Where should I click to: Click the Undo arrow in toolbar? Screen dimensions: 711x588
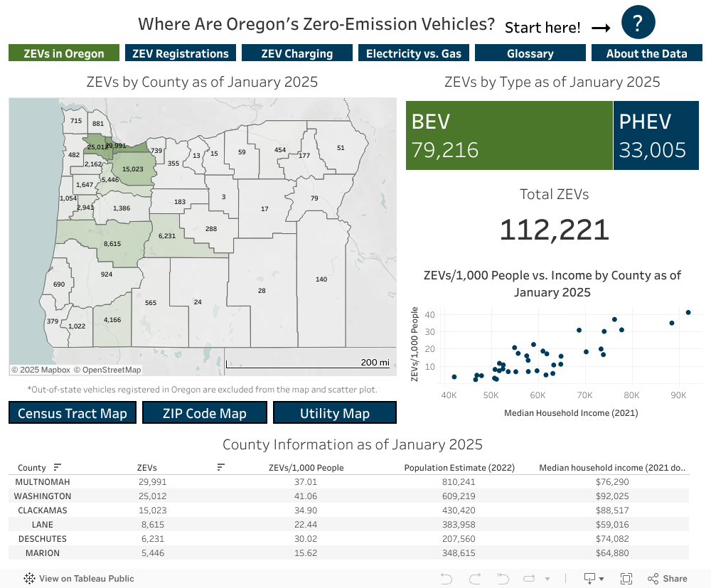(447, 578)
